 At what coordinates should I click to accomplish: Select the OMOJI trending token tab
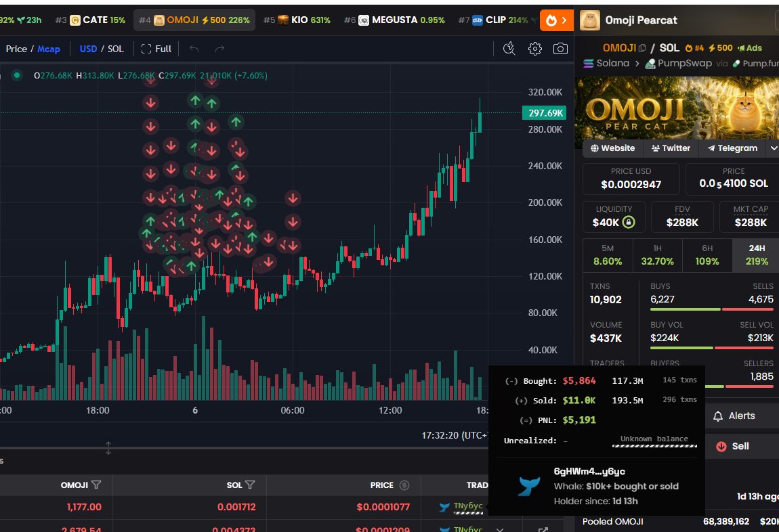point(194,20)
